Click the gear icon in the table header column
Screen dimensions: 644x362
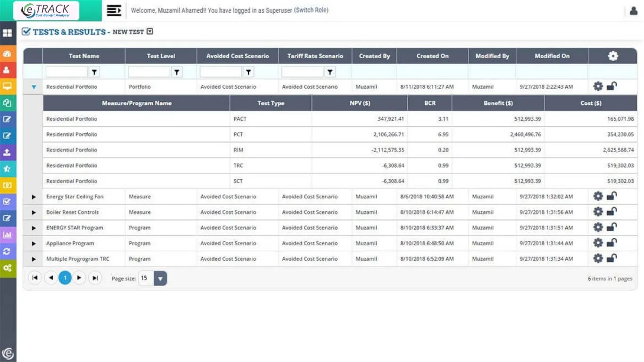click(613, 56)
